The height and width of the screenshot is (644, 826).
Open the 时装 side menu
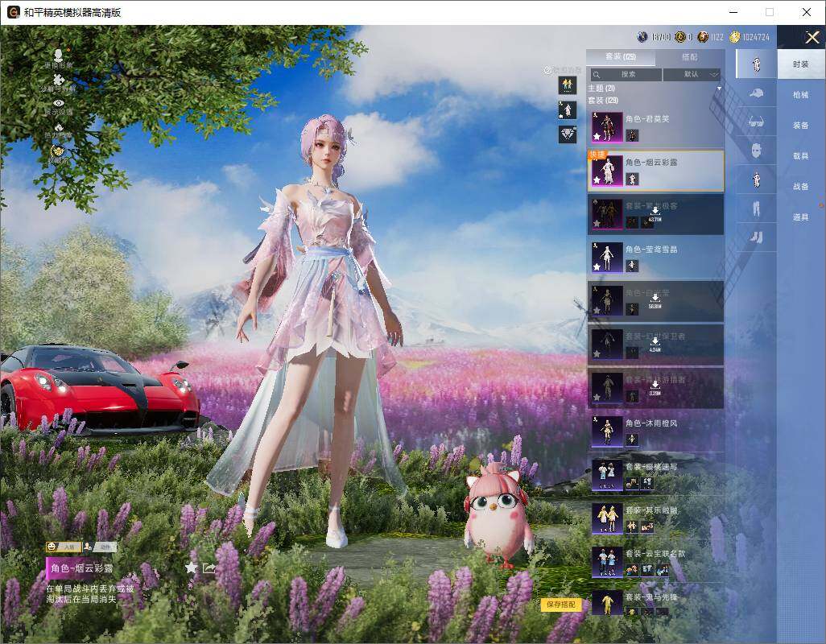801,64
